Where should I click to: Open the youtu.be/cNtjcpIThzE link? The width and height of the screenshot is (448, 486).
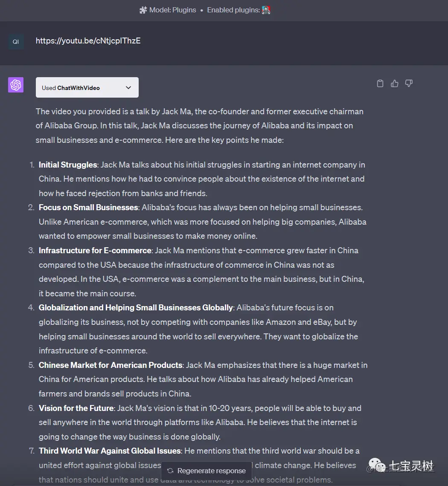88,40
